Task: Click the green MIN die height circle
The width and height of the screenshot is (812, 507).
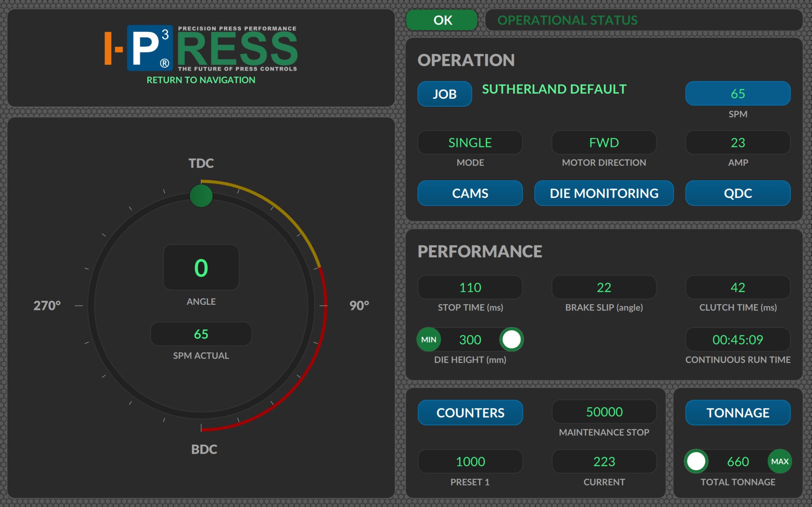Action: click(x=429, y=340)
